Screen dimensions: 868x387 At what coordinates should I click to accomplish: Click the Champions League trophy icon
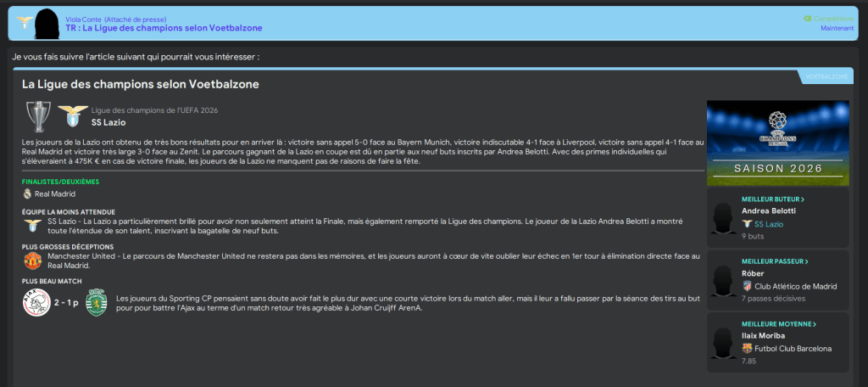tap(38, 116)
